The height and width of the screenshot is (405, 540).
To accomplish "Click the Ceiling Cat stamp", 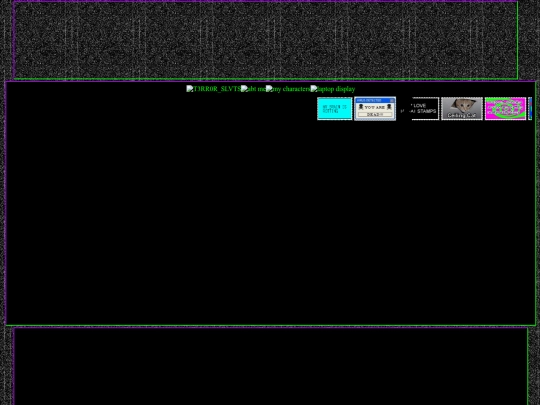I will coord(462,109).
